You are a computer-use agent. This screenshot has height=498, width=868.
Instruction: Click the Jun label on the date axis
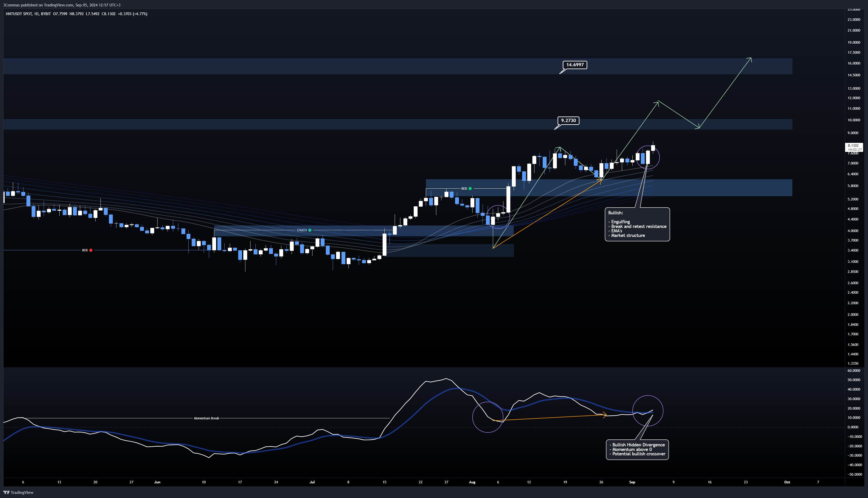point(157,482)
